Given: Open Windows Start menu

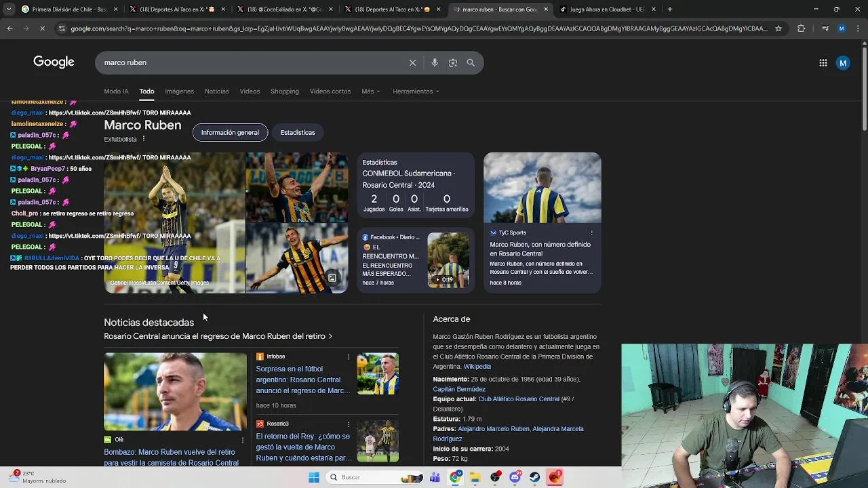Looking at the screenshot, I should click(314, 477).
